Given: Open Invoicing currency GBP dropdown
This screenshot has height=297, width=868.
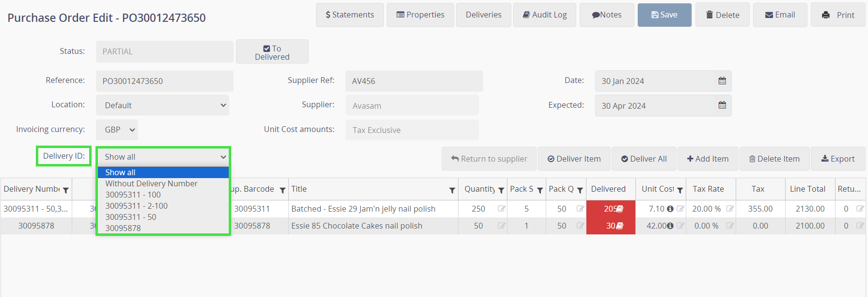Looking at the screenshot, I should point(117,130).
